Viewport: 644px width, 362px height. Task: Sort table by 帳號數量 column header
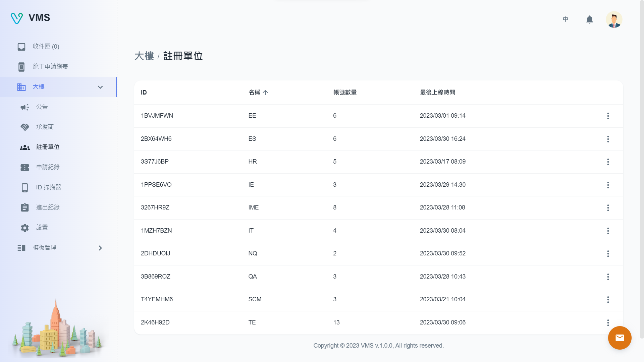[x=345, y=93]
